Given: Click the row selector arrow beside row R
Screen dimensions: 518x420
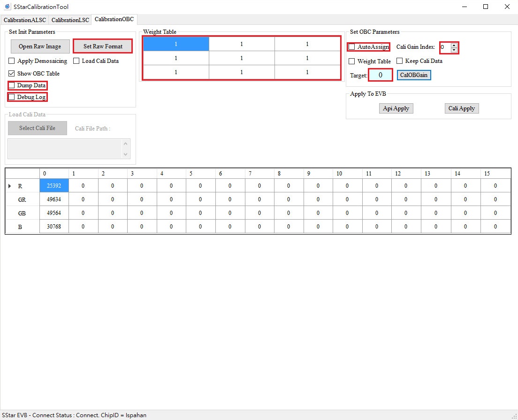Looking at the screenshot, I should tap(9, 185).
